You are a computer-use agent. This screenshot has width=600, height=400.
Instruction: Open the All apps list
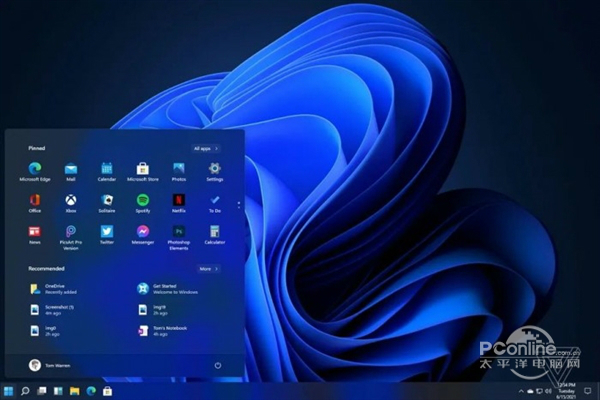(206, 149)
